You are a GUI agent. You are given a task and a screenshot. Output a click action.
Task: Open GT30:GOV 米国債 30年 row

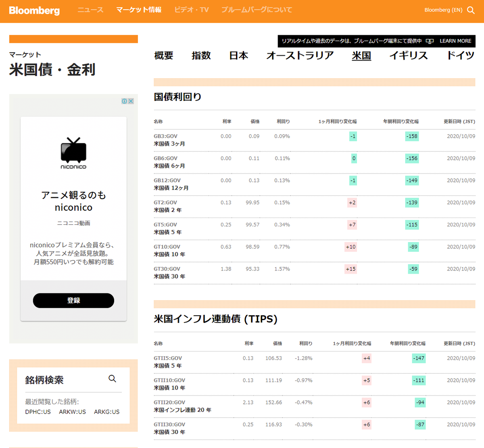click(315, 273)
